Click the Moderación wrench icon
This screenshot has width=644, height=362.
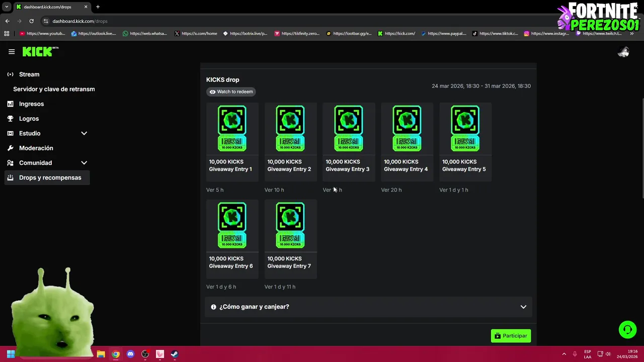[10, 148]
